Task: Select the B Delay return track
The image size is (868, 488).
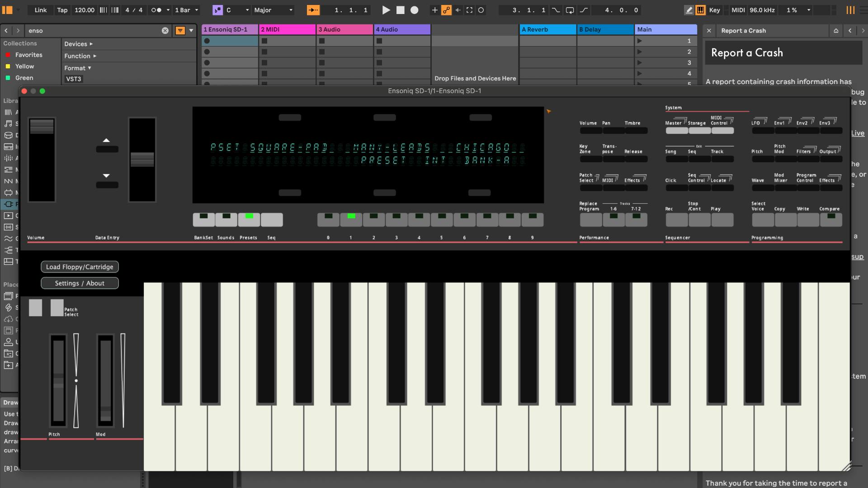Action: (605, 29)
